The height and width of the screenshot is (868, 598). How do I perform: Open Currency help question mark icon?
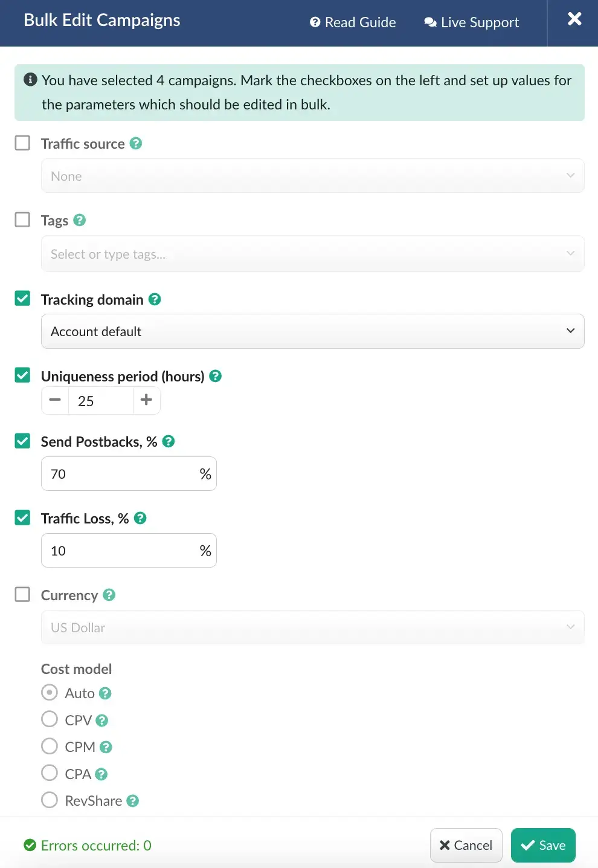pos(109,595)
